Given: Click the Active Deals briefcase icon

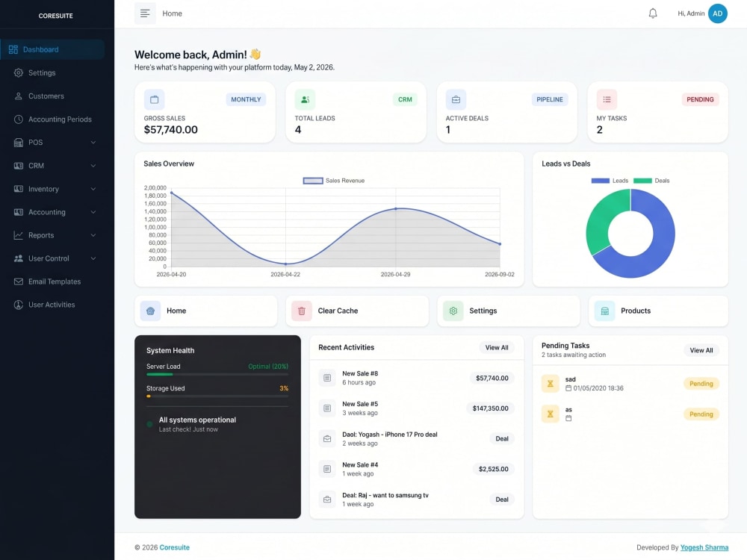Looking at the screenshot, I should (456, 99).
